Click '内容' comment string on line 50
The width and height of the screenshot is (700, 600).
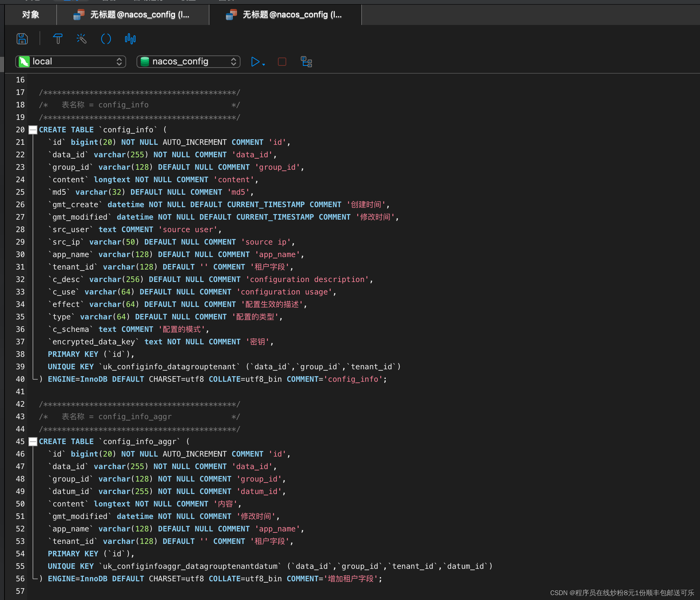[x=225, y=504]
